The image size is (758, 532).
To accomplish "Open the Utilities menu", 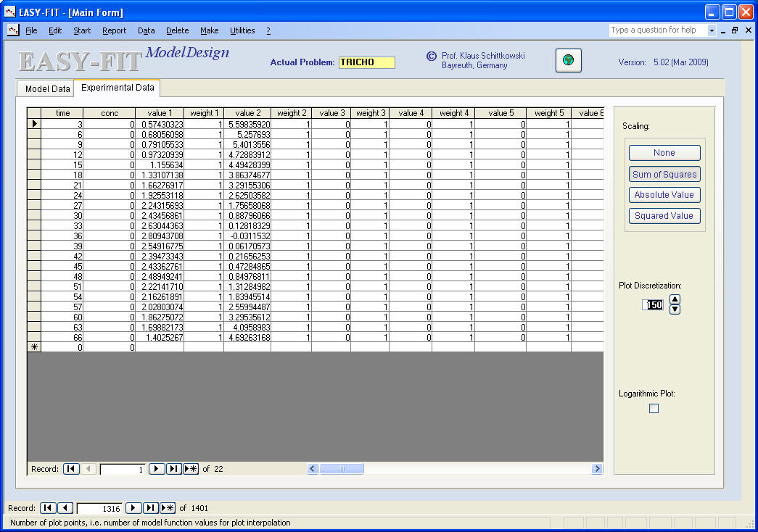I will point(242,30).
